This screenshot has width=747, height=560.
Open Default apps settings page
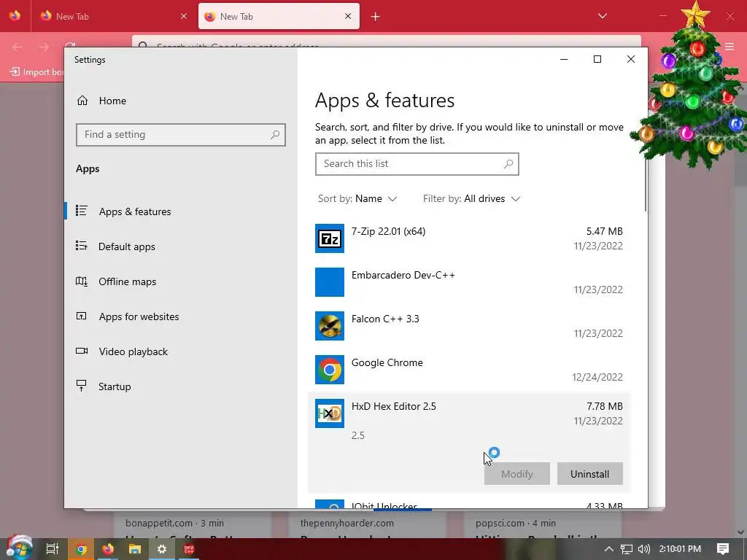(x=127, y=246)
